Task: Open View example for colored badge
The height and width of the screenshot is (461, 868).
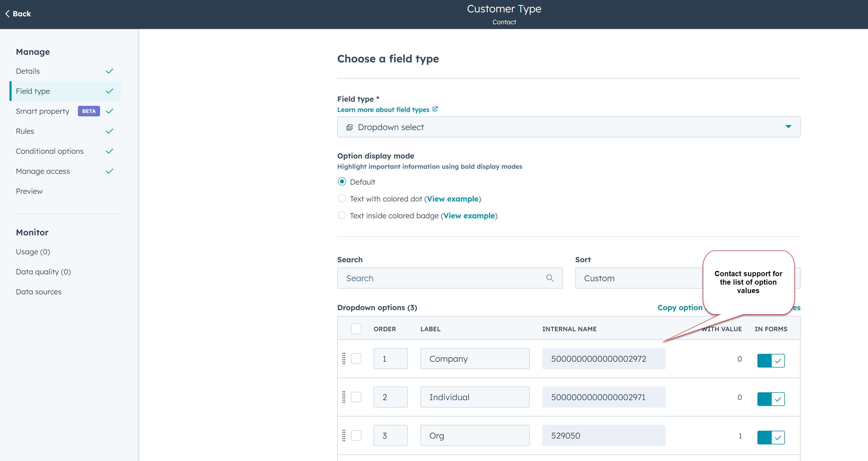Action: click(469, 216)
